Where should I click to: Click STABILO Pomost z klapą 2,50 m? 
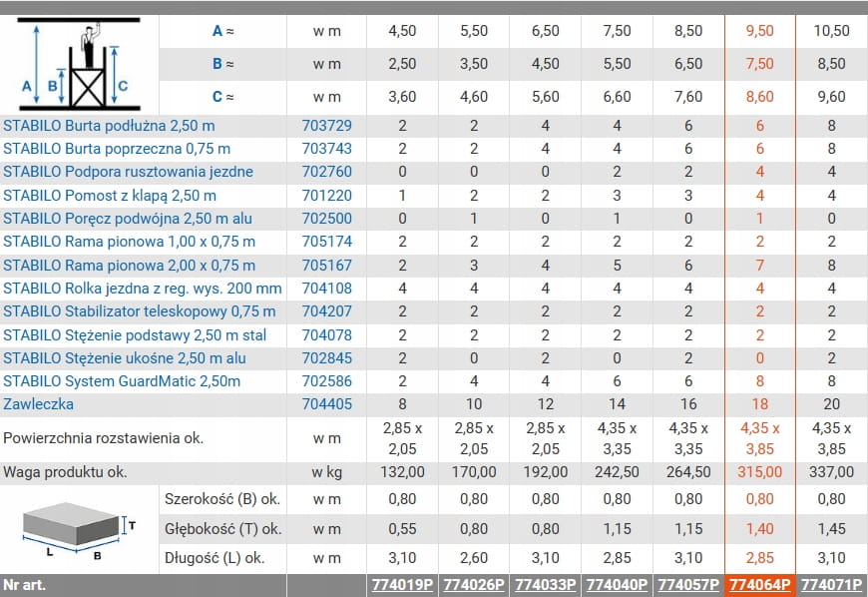coord(110,195)
